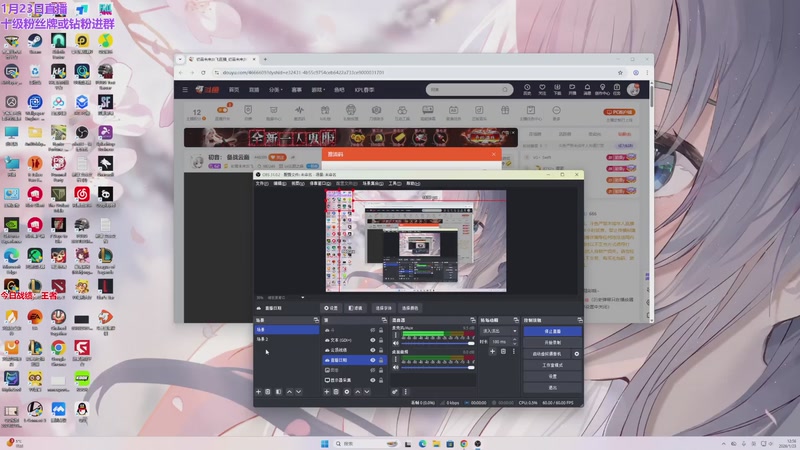Add a new scene with plus icon in Scenes dock
This screenshot has height=450, width=800.
click(x=258, y=392)
